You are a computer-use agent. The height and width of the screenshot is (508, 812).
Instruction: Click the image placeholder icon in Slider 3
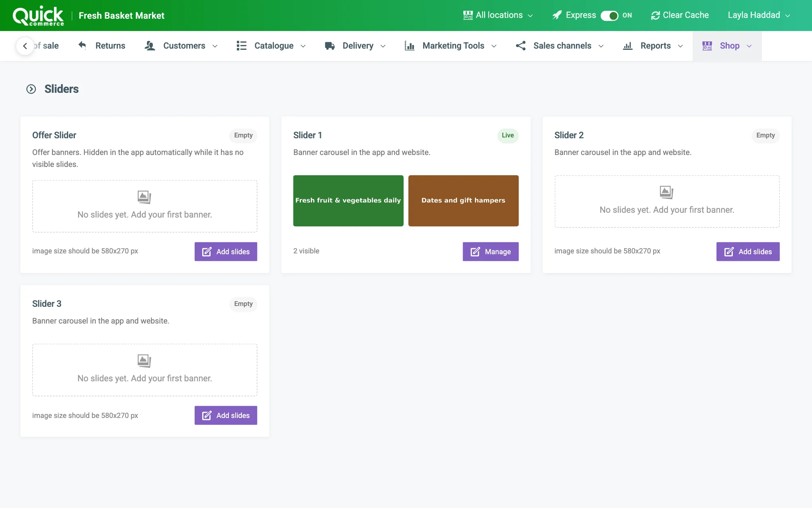click(144, 361)
